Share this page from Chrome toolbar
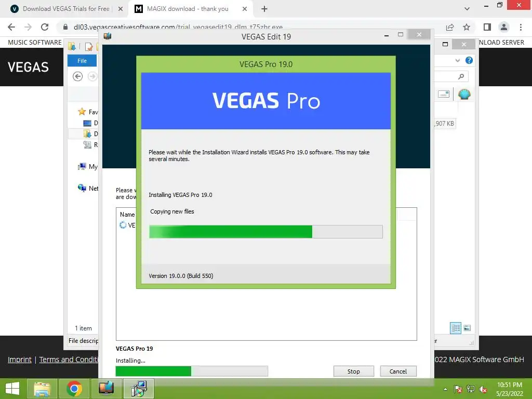Viewport: 532px width, 399px height. [450, 27]
